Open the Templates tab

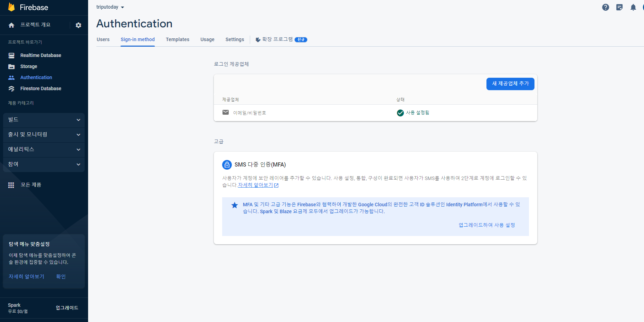(178, 39)
